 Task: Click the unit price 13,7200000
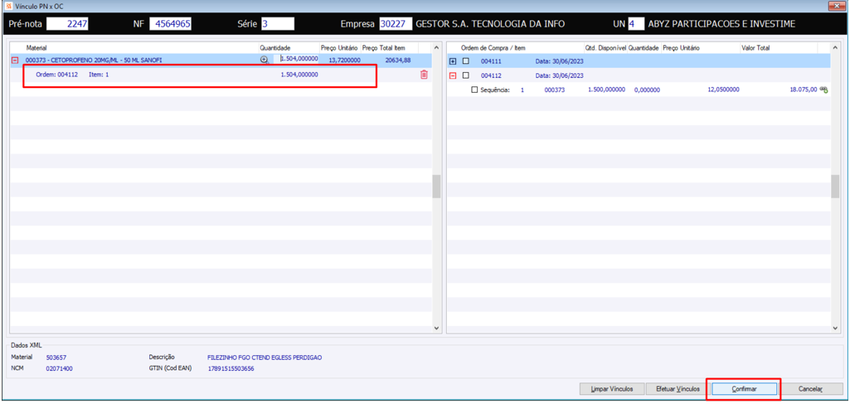click(x=345, y=61)
